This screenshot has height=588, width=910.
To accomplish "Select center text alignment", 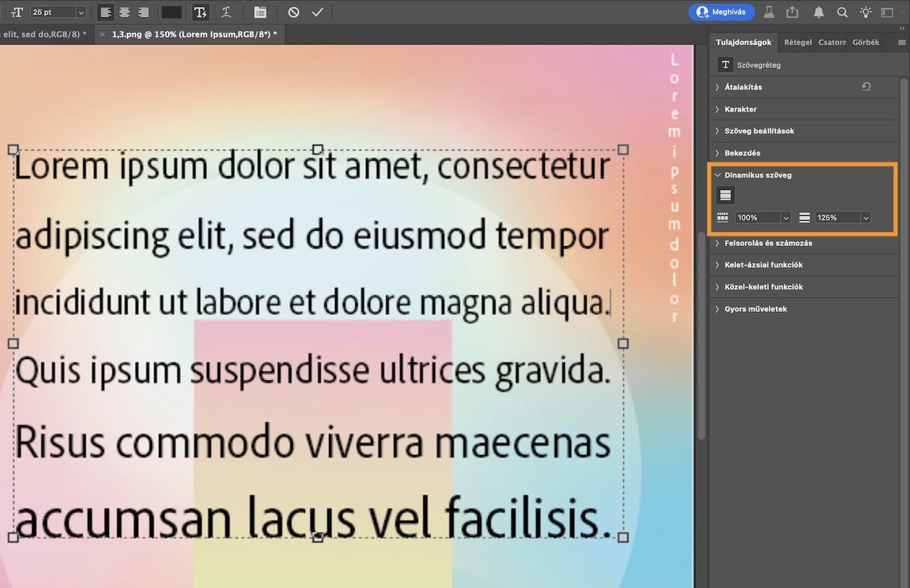I will [124, 12].
